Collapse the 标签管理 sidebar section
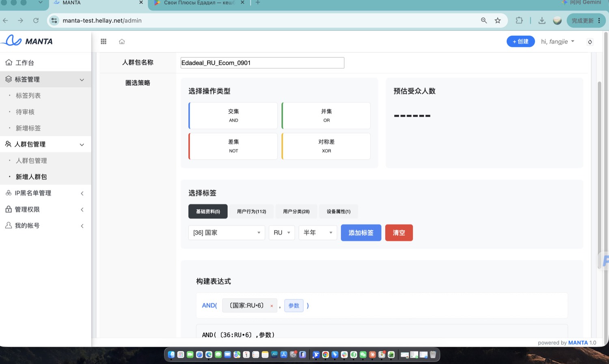 coord(45,80)
